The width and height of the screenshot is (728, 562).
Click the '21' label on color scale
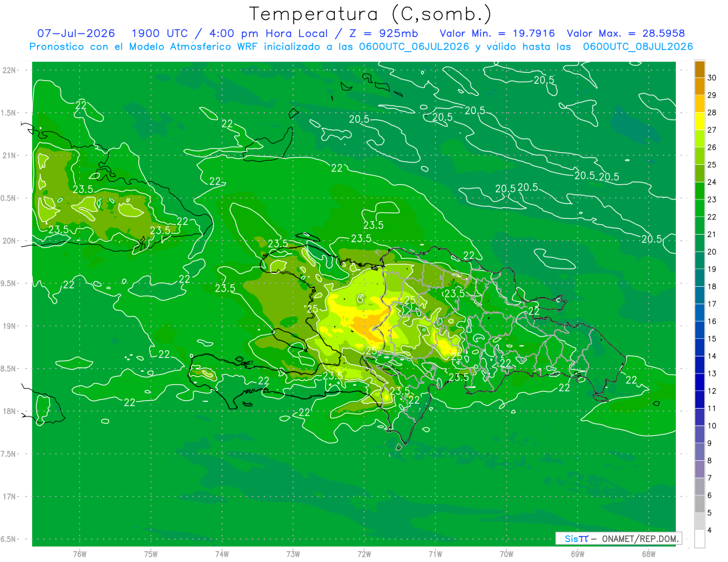click(712, 235)
